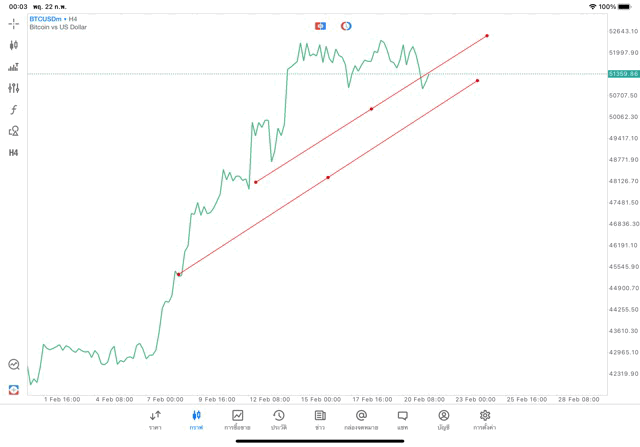Select the upper trendline's middle anchor point
This screenshot has height=447, width=640.
coord(372,109)
